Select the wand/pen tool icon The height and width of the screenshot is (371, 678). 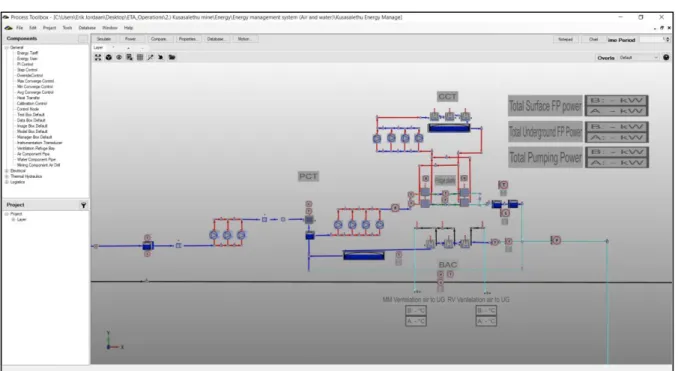(x=150, y=57)
